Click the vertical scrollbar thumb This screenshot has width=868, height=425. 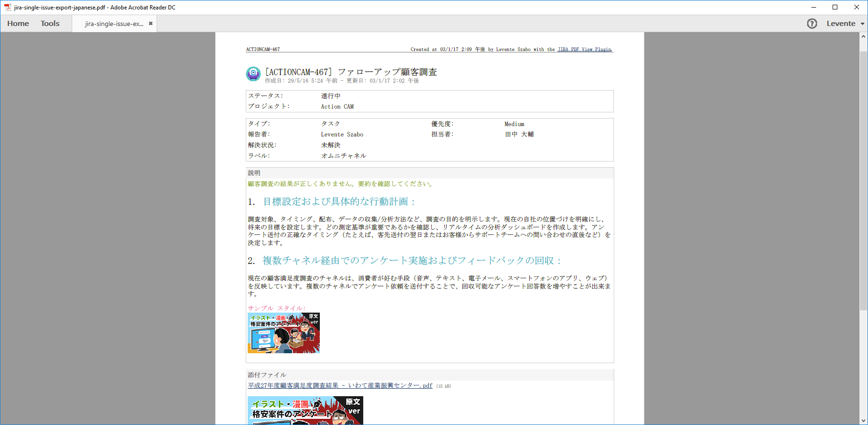(x=863, y=181)
